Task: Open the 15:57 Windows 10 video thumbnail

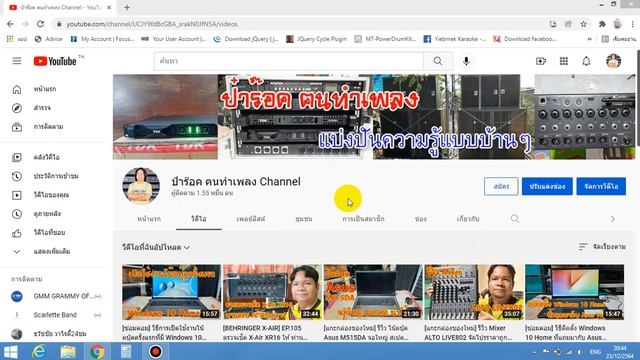Action: (x=171, y=292)
